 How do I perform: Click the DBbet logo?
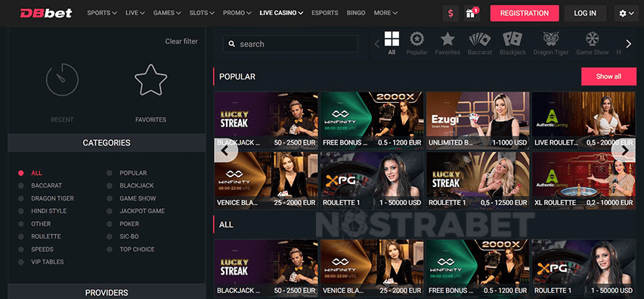tap(46, 13)
